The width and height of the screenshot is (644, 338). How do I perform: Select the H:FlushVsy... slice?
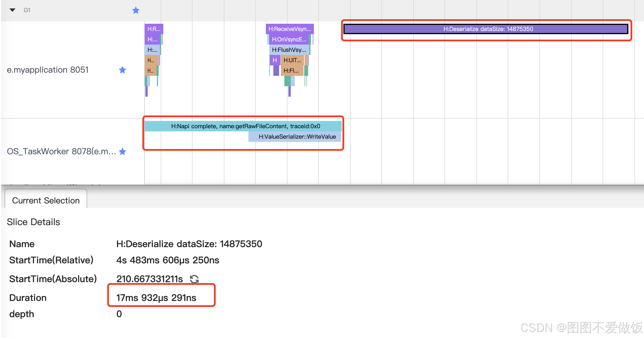pyautogui.click(x=289, y=50)
